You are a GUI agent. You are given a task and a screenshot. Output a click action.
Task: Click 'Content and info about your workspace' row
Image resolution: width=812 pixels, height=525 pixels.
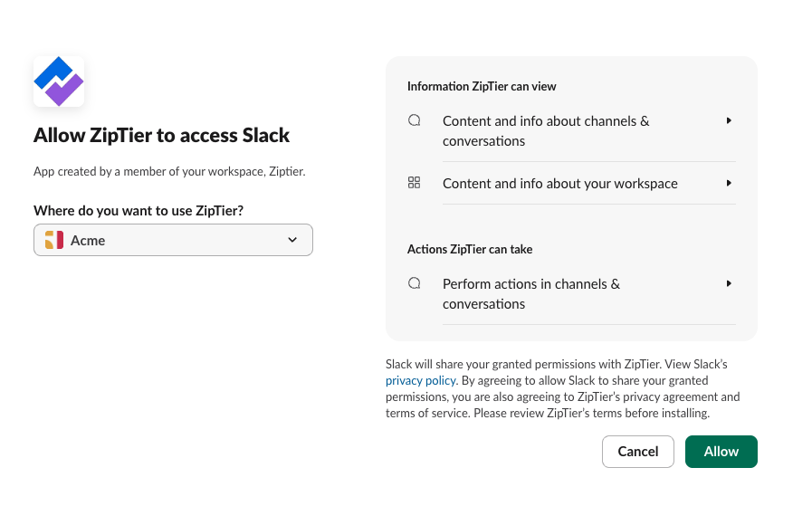click(572, 183)
